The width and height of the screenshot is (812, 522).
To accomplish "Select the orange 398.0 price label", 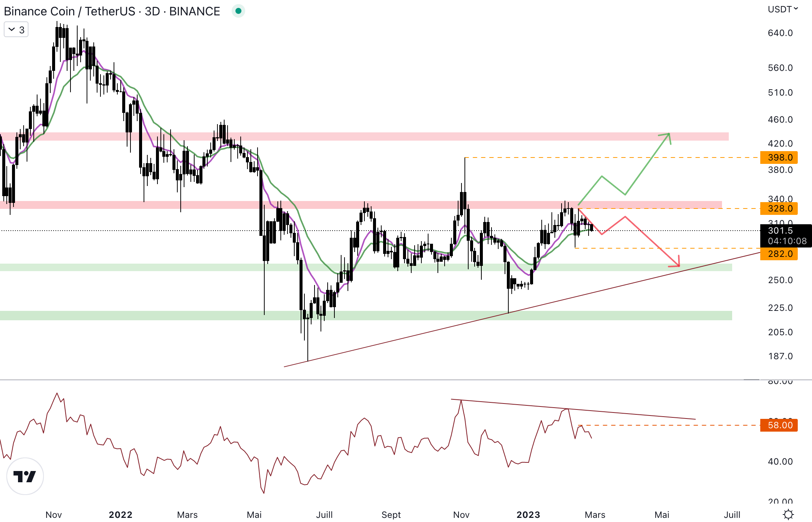I will point(779,157).
